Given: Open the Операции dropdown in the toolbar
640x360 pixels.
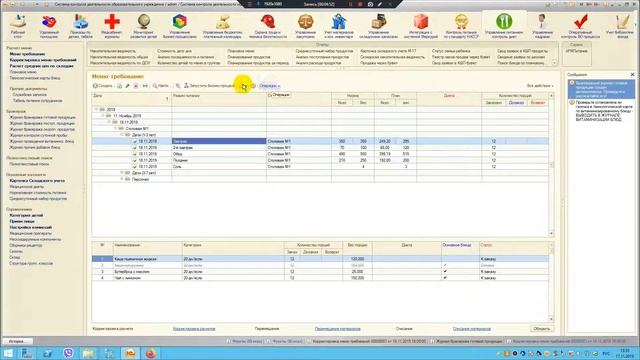Looking at the screenshot, I should point(269,86).
